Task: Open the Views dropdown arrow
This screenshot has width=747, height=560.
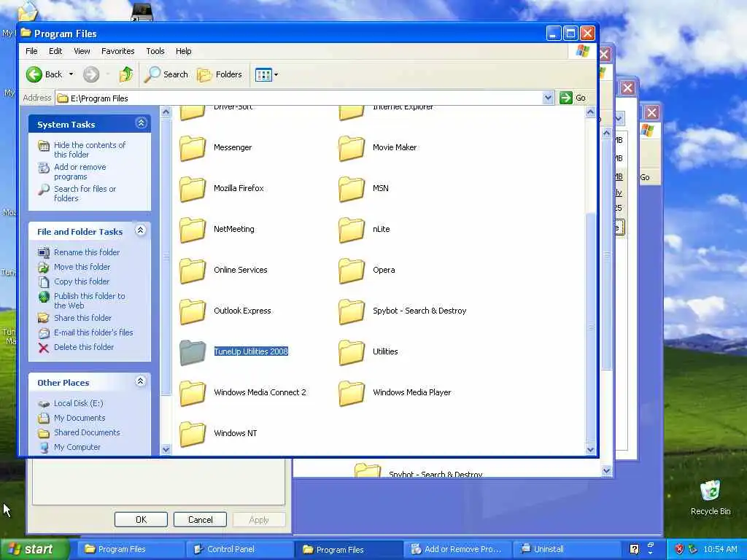Action: click(x=276, y=75)
